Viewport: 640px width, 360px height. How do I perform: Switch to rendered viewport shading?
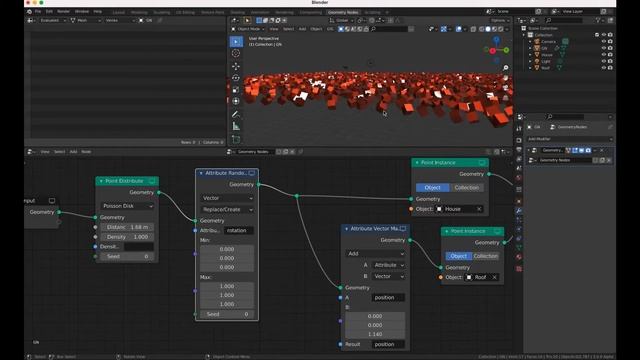500,29
